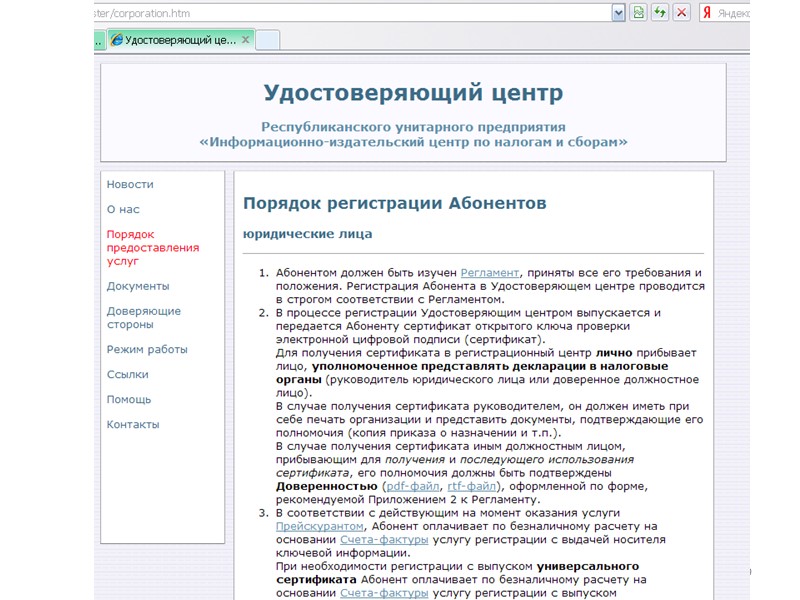
Task: Open the 'Ссылки' sidebar link
Action: pos(128,374)
